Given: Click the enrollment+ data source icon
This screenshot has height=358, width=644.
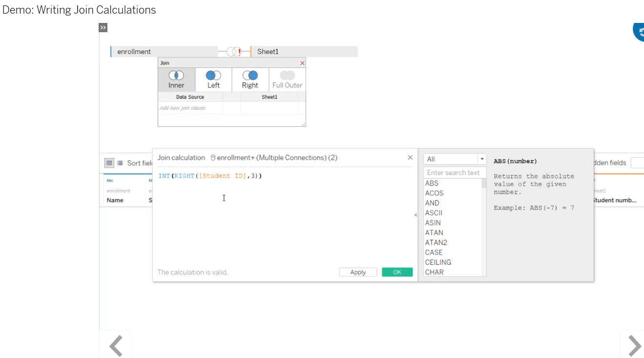Looking at the screenshot, I should [x=213, y=158].
